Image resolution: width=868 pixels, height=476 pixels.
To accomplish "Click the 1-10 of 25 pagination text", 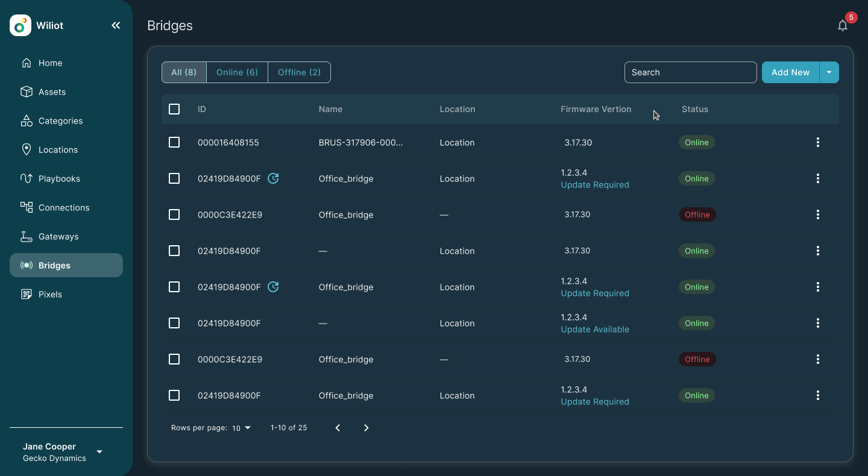I will point(289,428).
